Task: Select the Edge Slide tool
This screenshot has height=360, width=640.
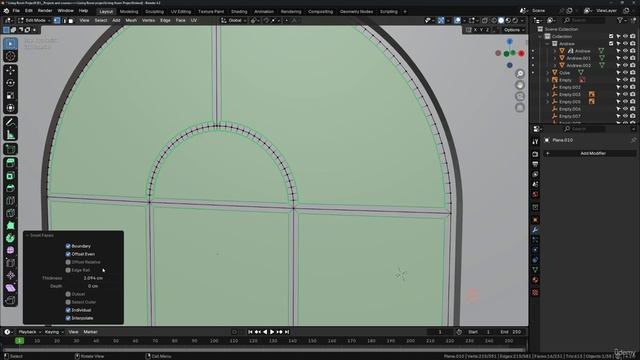Action: pyautogui.click(x=11, y=263)
